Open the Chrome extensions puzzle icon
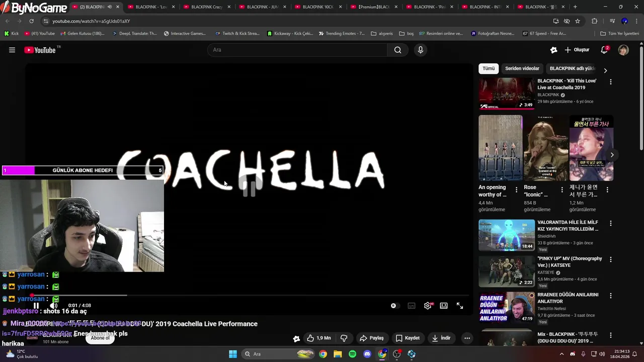Viewport: 644px width, 362px height. (595, 21)
